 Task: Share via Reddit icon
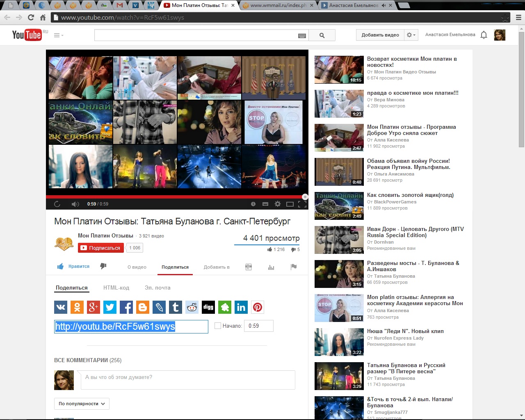[192, 307]
